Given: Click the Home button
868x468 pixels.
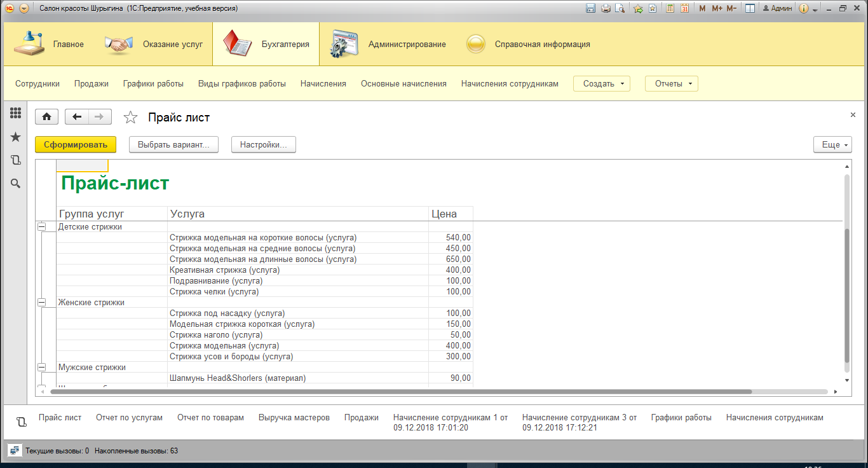Looking at the screenshot, I should tap(47, 117).
